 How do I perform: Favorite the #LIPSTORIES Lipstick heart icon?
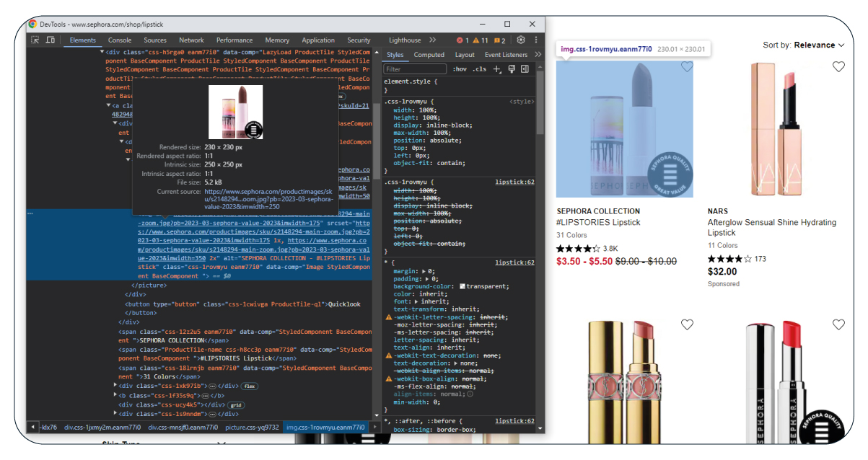[687, 67]
